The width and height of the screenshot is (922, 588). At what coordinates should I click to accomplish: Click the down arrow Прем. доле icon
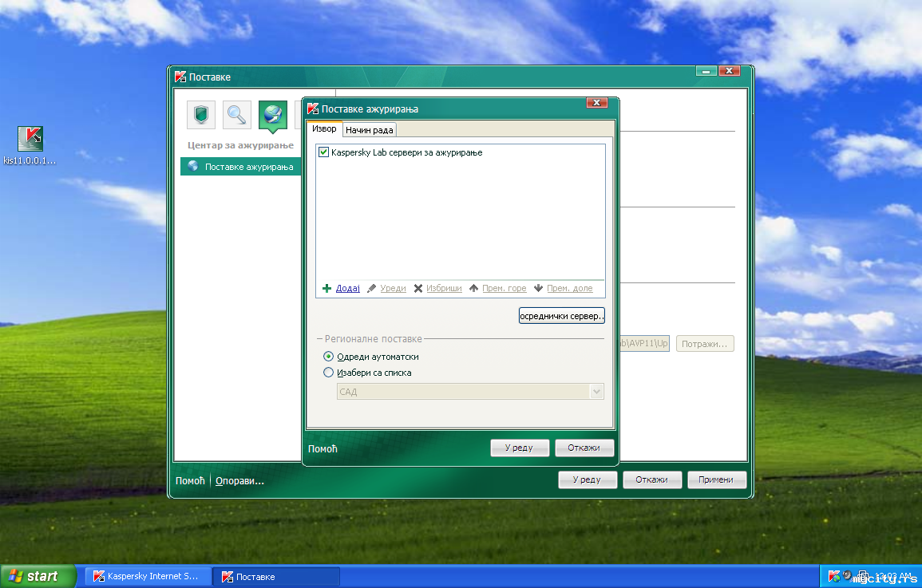tap(539, 289)
